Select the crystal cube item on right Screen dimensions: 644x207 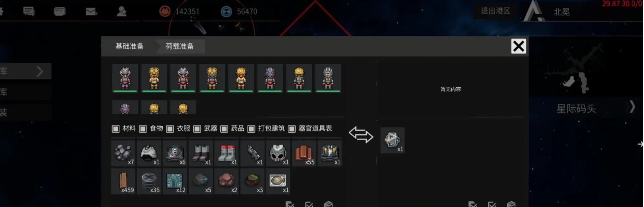392,140
